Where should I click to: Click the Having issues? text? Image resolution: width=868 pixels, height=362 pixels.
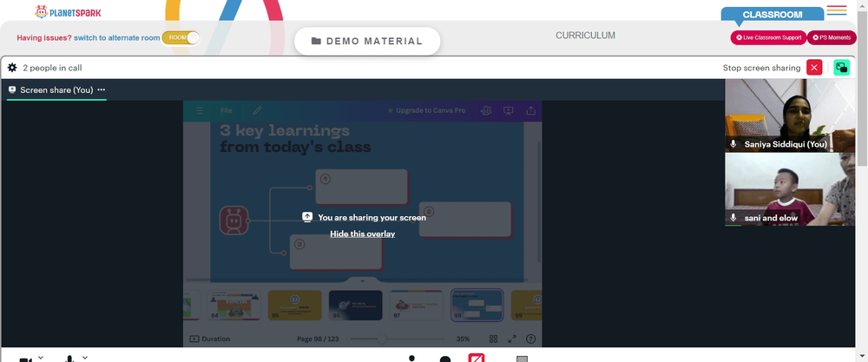click(44, 37)
